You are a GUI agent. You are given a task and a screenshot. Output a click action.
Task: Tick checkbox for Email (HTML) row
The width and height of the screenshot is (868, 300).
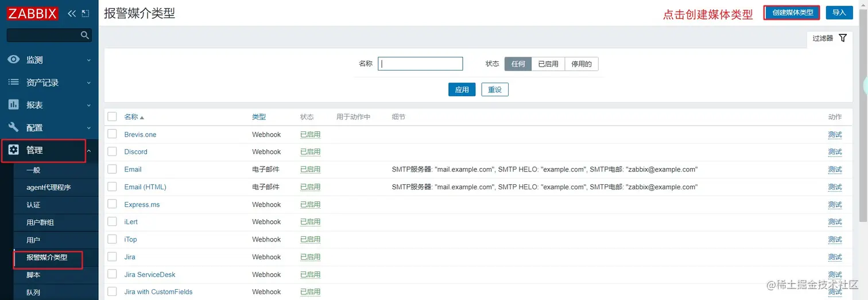112,187
